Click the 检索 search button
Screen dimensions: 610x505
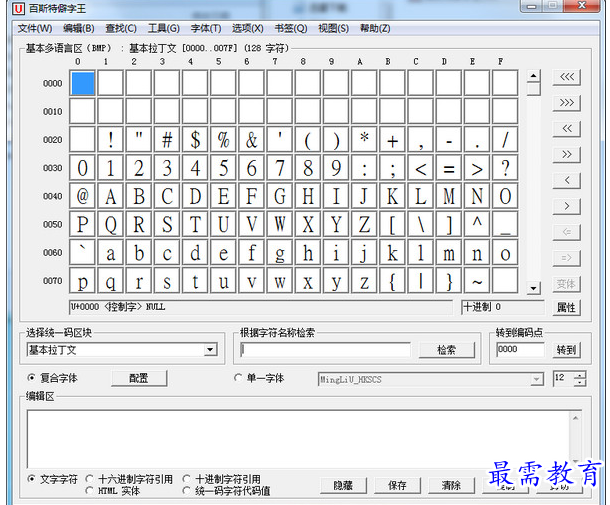447,350
